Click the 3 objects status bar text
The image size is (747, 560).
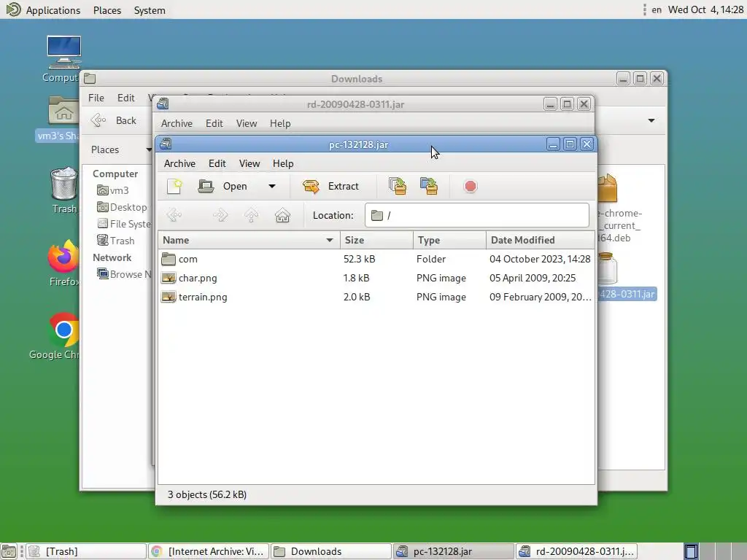(x=206, y=494)
